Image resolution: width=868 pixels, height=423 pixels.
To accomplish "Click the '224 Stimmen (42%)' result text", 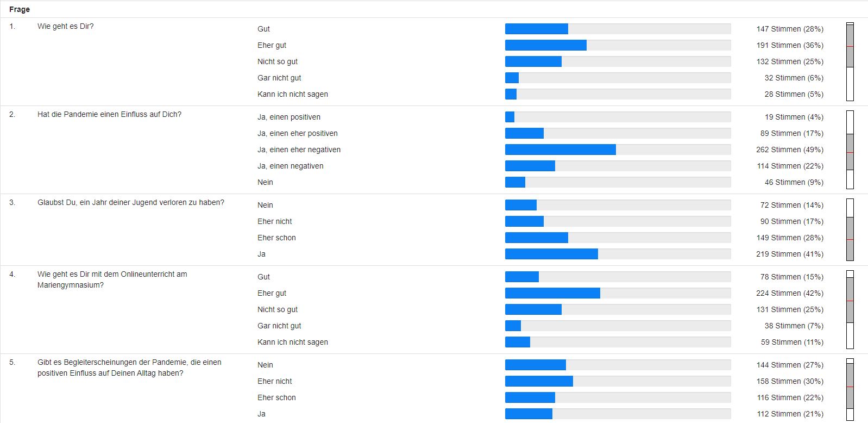I will coord(790,293).
